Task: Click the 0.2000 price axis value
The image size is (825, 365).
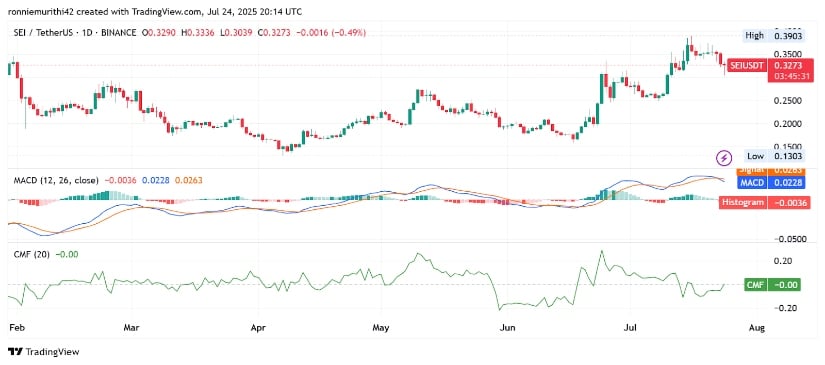Action: [788, 124]
